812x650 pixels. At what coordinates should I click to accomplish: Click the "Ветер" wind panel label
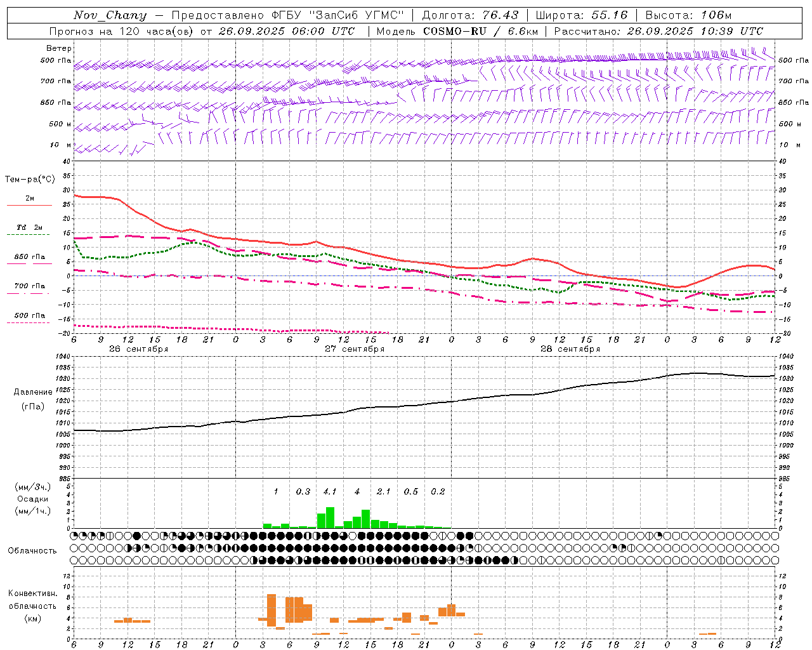59,48
